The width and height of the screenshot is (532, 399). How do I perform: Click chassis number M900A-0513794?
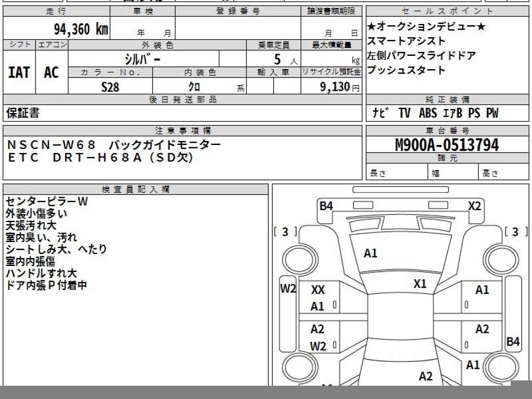tap(447, 145)
